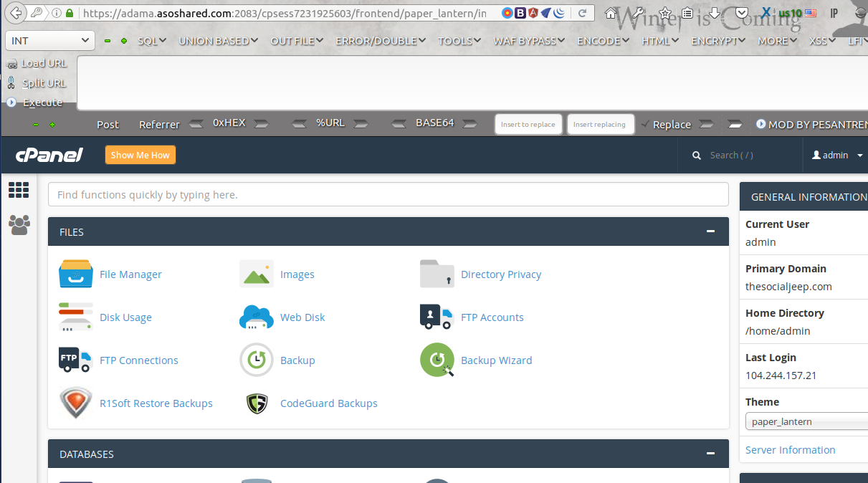
Task: Open the OUT FILE dropdown
Action: 297,41
